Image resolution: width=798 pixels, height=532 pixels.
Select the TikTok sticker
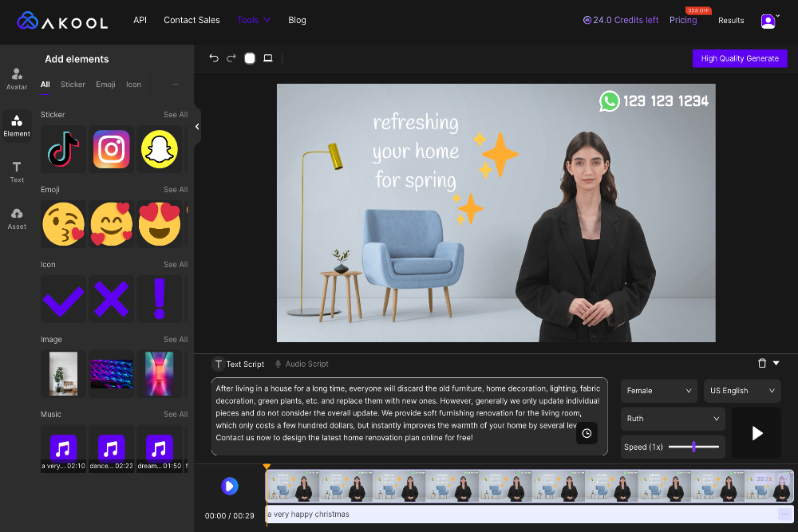tap(63, 149)
